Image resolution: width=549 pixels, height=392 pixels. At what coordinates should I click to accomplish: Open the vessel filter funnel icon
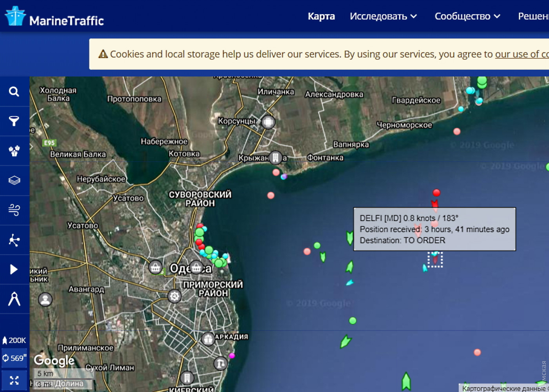(x=14, y=121)
